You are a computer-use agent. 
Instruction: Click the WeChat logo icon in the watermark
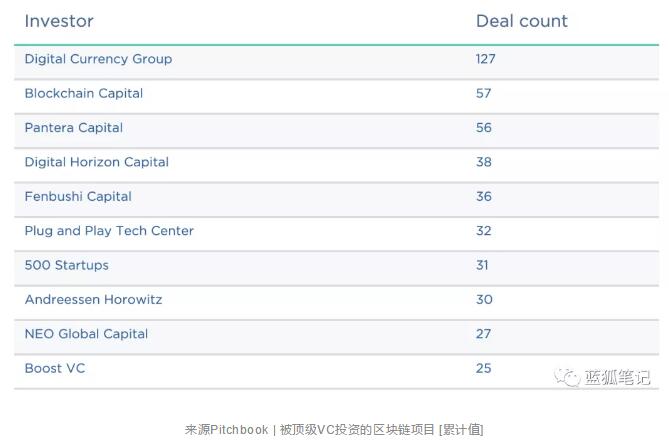tap(568, 377)
